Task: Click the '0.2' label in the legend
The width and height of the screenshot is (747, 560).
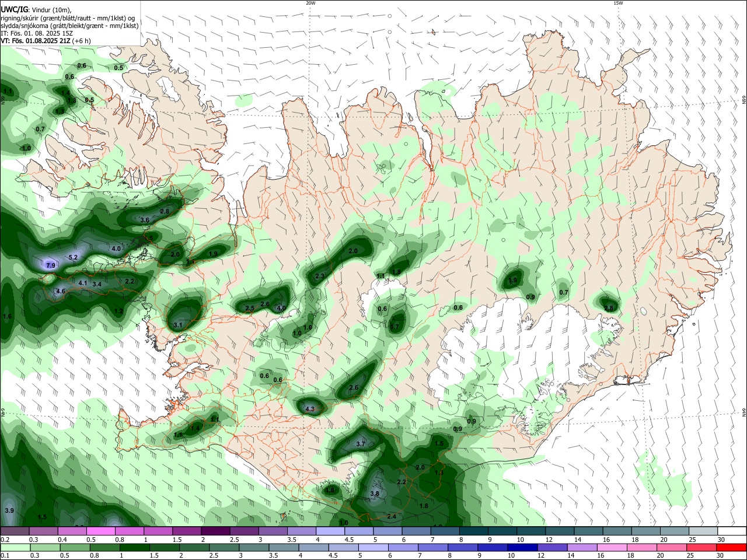Action: click(x=5, y=540)
